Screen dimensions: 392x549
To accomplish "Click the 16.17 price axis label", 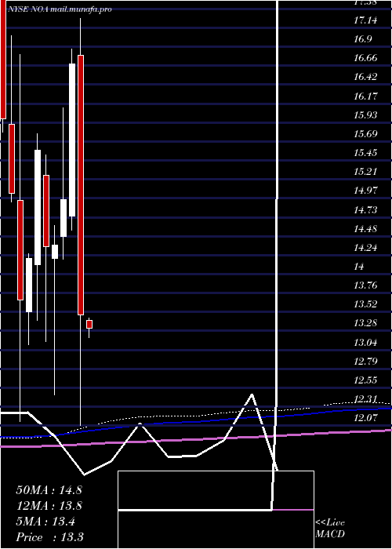I will (365, 96).
